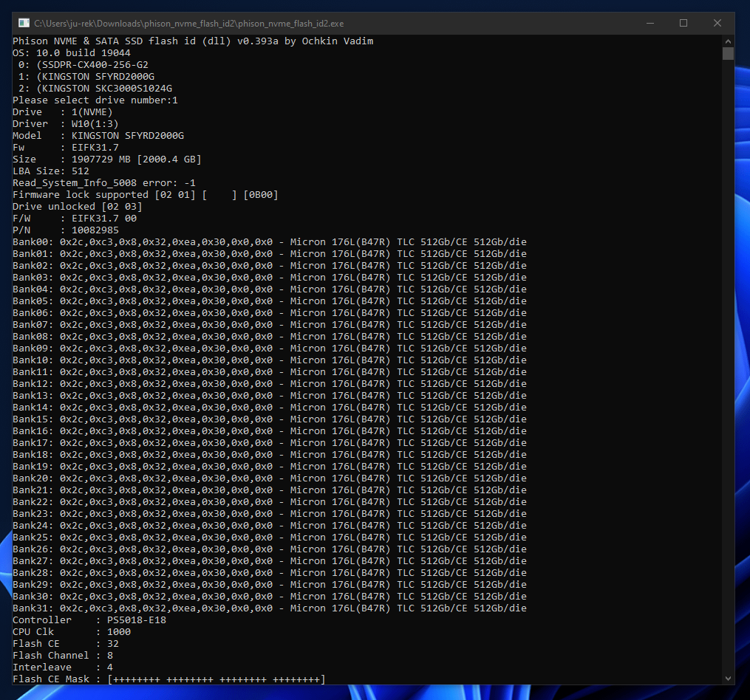Click the 'F/W : EIFK31.7 00' line

pyautogui.click(x=75, y=218)
